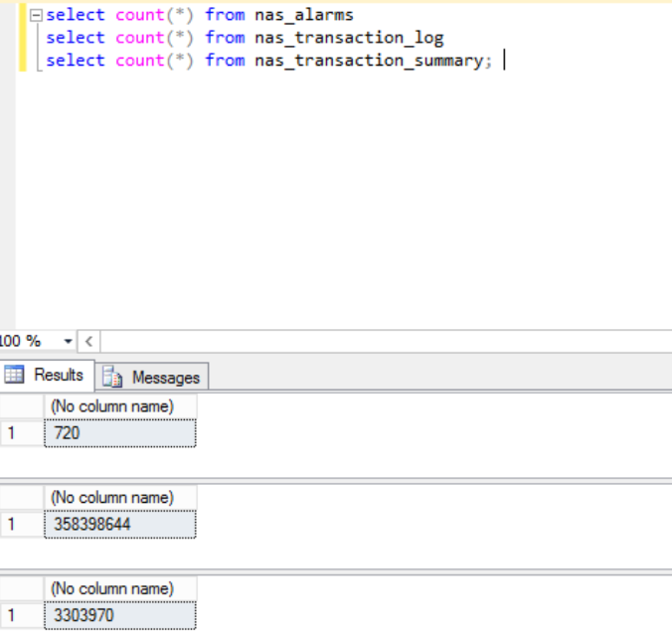Click row header 1 of the 358398644 result
672x637 pixels.
point(21,524)
